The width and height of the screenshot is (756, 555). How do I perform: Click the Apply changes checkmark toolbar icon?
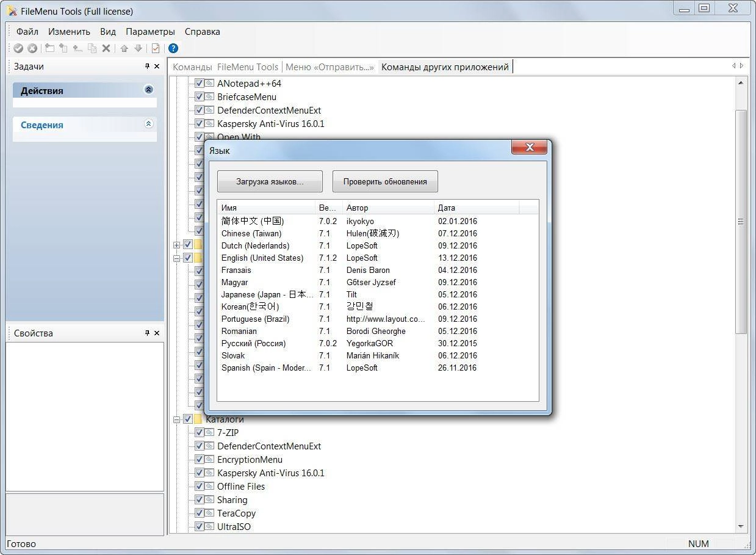click(18, 48)
